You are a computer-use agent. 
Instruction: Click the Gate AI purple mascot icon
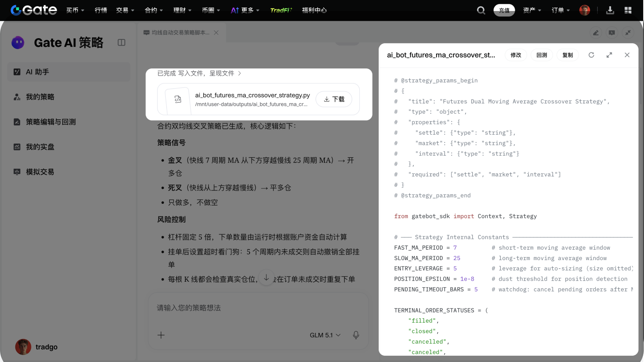pos(18,42)
